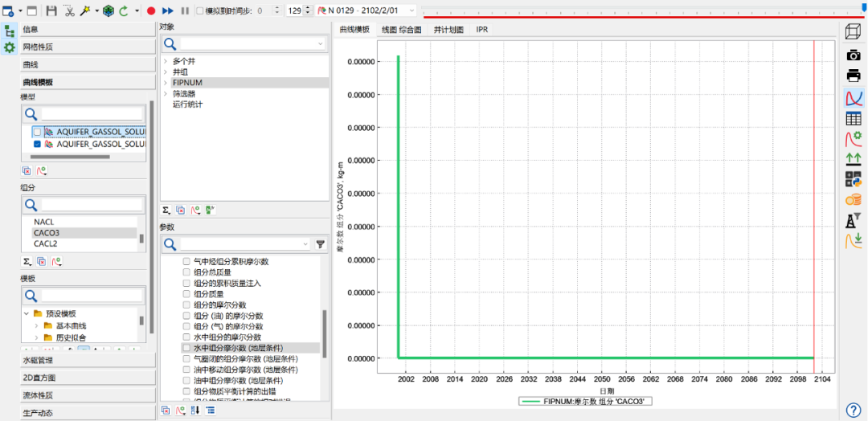Viewport: 868px width, 421px height.
Task: Click the camera screenshot icon
Action: 853,55
